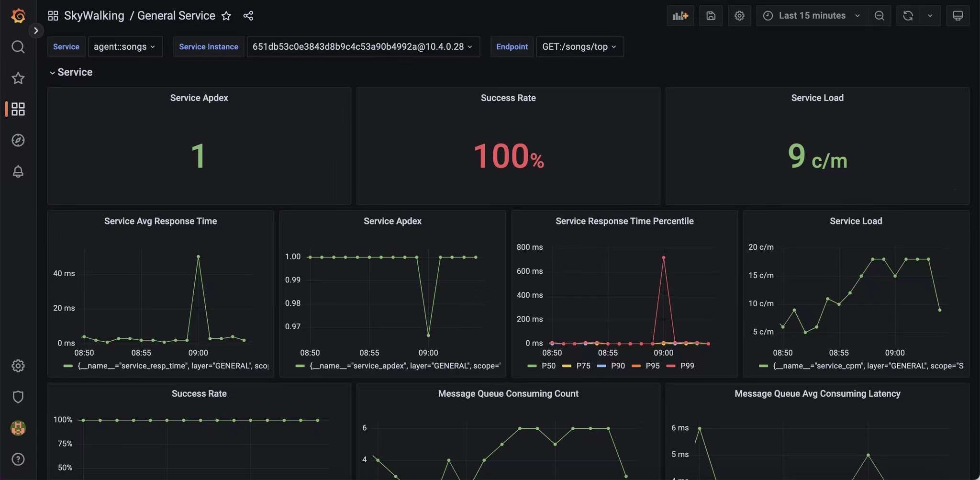Viewport: 980px width, 480px height.
Task: Share the dashboard via share icon
Action: click(248, 16)
